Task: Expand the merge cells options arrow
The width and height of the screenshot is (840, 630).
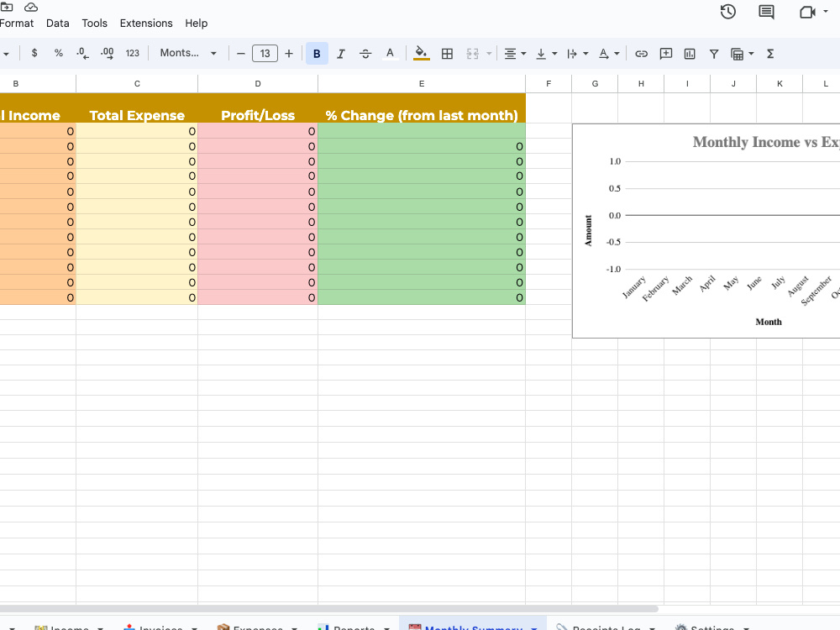Action: pyautogui.click(x=489, y=54)
